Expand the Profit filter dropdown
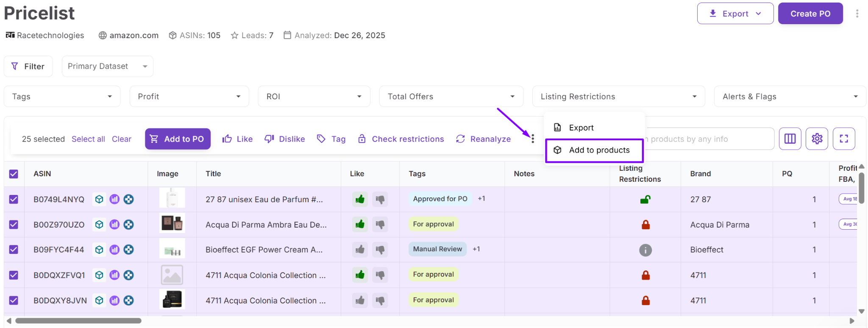The image size is (868, 328). pyautogui.click(x=189, y=97)
